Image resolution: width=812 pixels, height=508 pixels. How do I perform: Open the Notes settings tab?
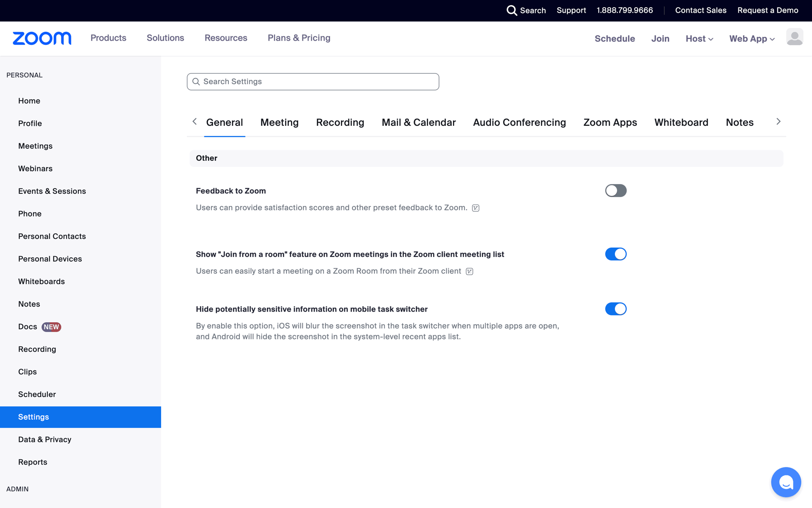click(740, 122)
